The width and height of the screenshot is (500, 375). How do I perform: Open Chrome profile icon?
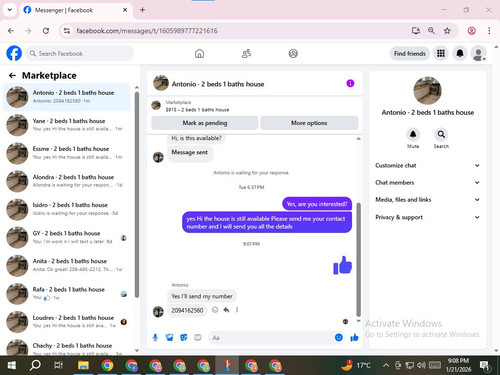tap(471, 31)
